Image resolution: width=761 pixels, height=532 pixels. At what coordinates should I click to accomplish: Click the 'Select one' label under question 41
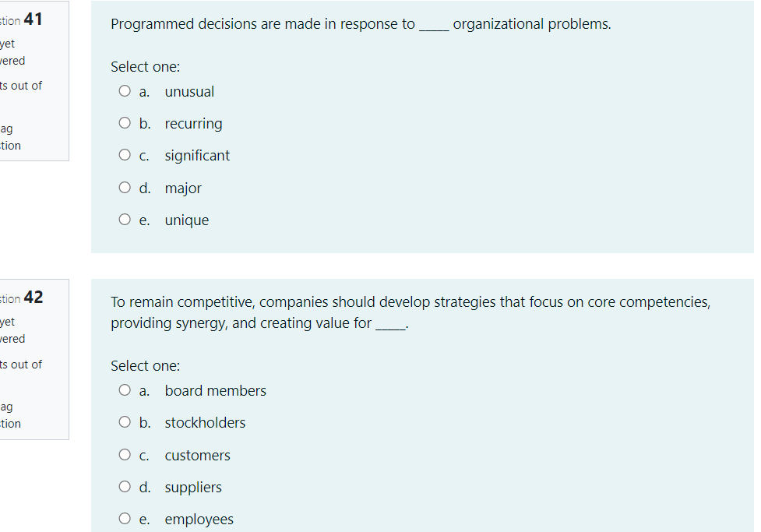pyautogui.click(x=145, y=66)
